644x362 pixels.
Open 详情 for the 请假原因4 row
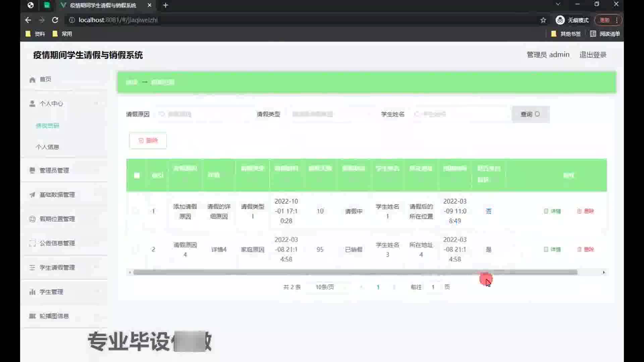pos(552,249)
